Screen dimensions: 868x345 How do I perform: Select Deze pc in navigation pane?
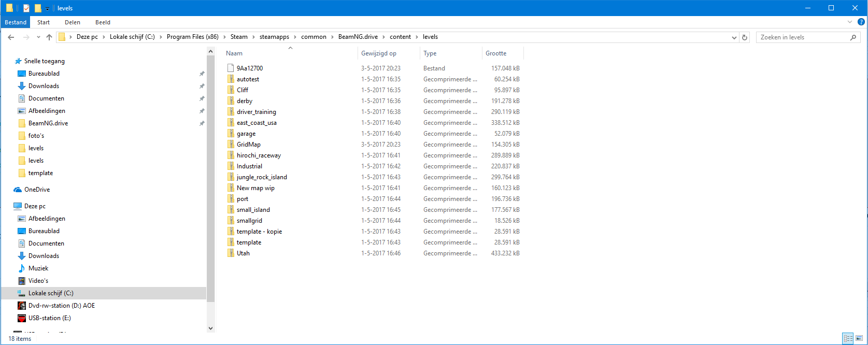(35, 206)
